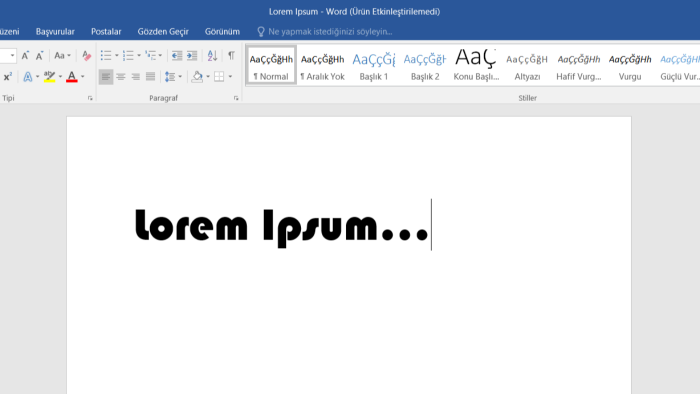Increase font size with grow font icon

[x=25, y=55]
